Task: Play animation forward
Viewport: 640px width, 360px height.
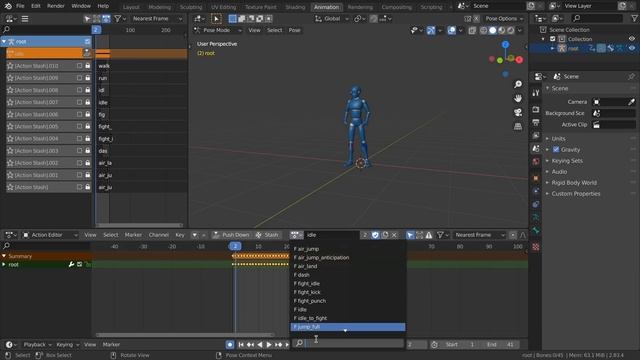Action: [x=269, y=344]
